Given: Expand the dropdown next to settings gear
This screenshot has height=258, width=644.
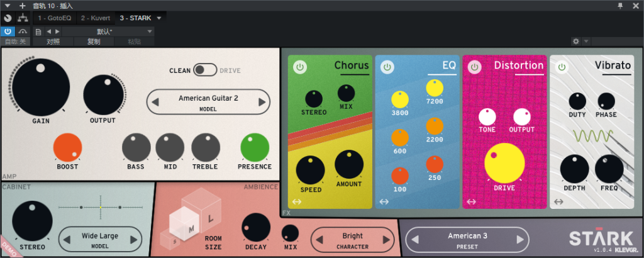Looking at the screenshot, I should [x=586, y=41].
